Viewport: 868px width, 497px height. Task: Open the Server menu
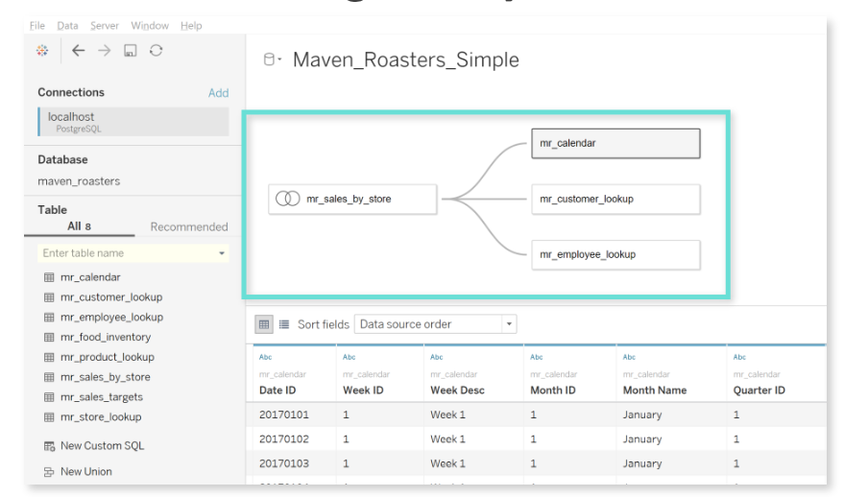point(105,26)
